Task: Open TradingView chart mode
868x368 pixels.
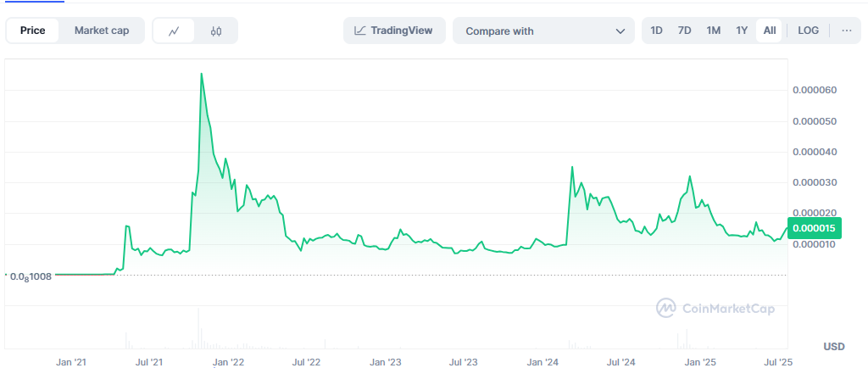Action: click(393, 31)
